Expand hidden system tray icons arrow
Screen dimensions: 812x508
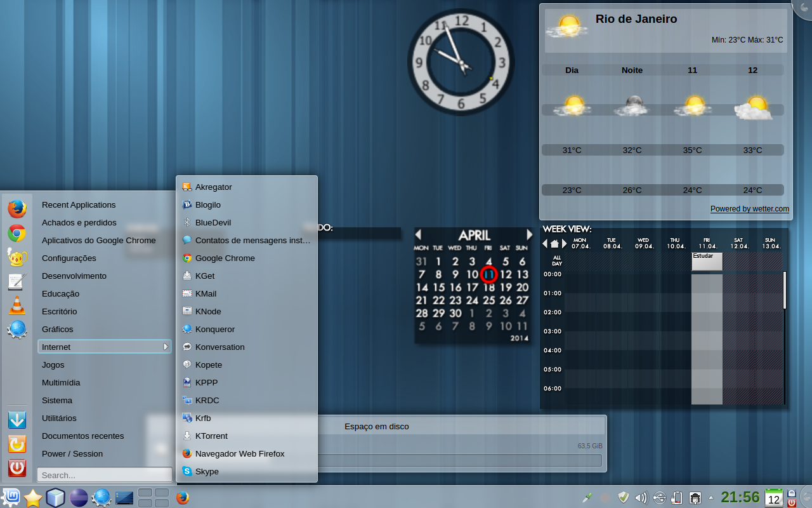710,498
